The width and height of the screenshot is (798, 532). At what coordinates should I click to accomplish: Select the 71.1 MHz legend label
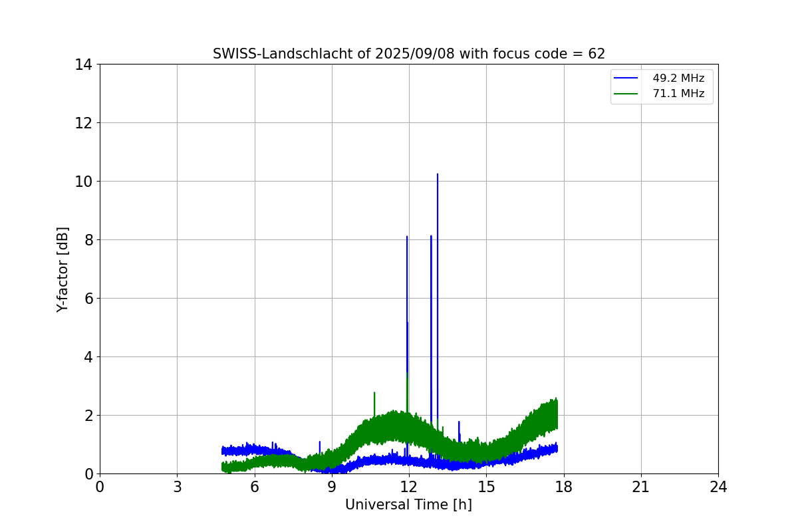click(678, 94)
